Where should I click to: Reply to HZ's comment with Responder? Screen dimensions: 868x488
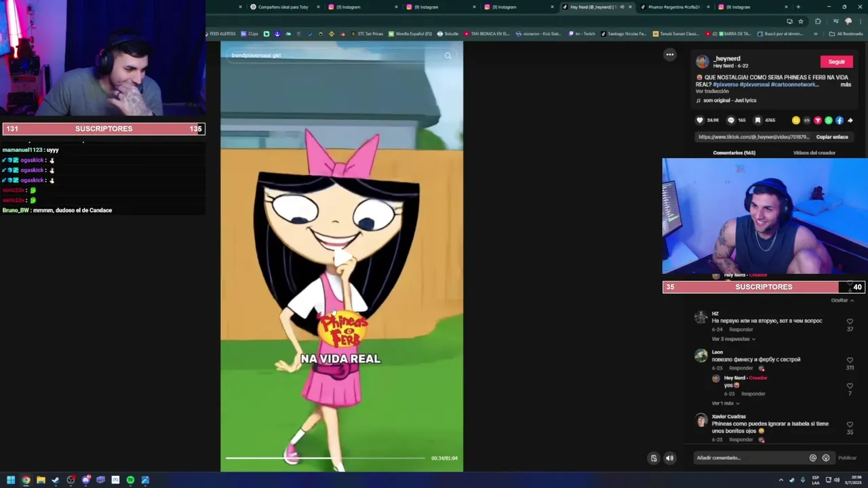tap(741, 329)
